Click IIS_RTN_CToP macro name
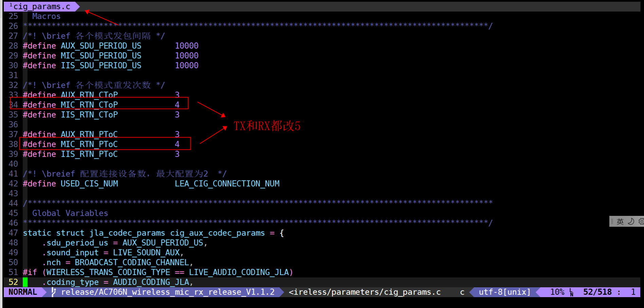Screen dimensions: 644x308 pos(89,115)
